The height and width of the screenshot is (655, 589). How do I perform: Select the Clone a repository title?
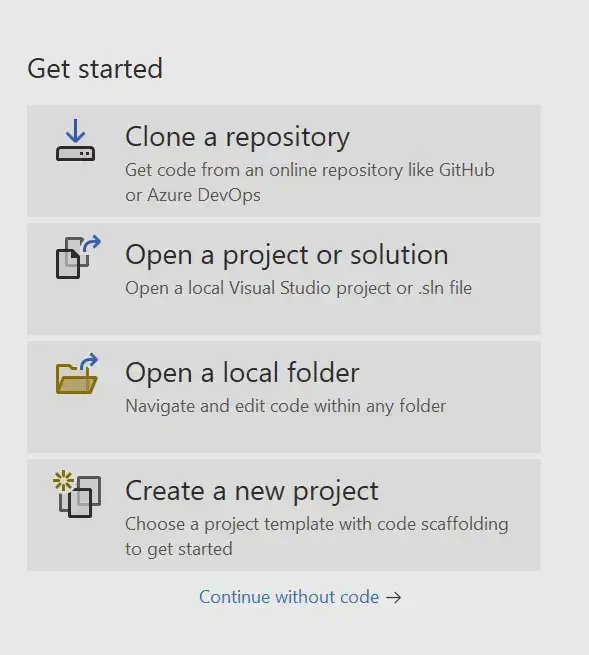(x=237, y=137)
